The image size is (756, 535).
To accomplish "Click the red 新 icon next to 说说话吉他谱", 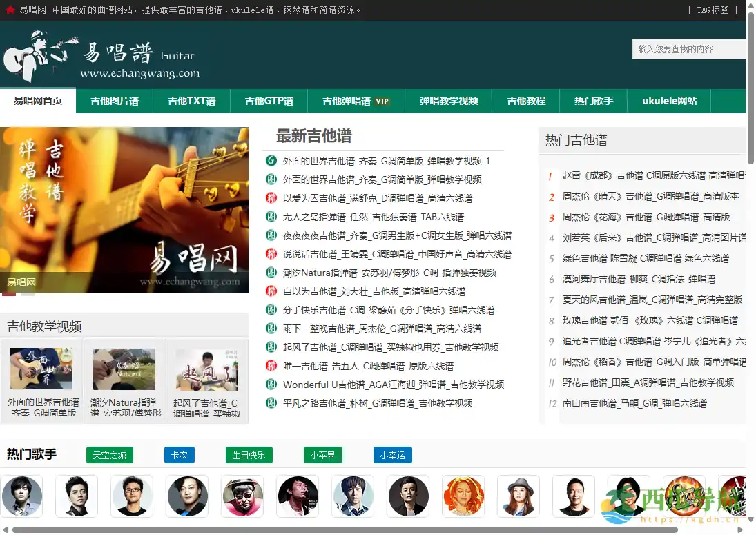I will point(271,253).
